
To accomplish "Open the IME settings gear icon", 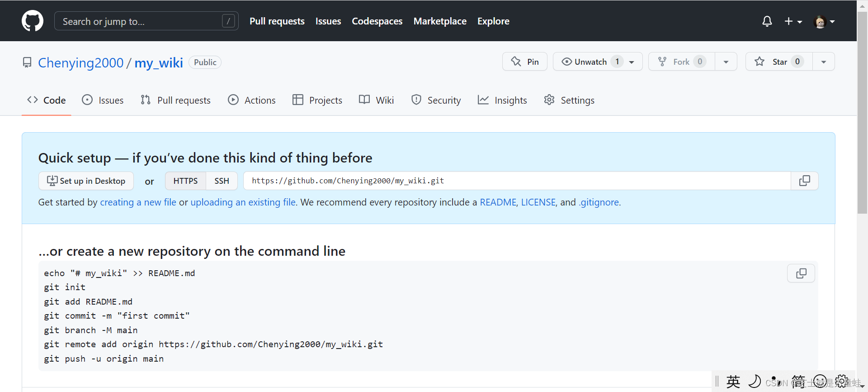I will pos(842,381).
